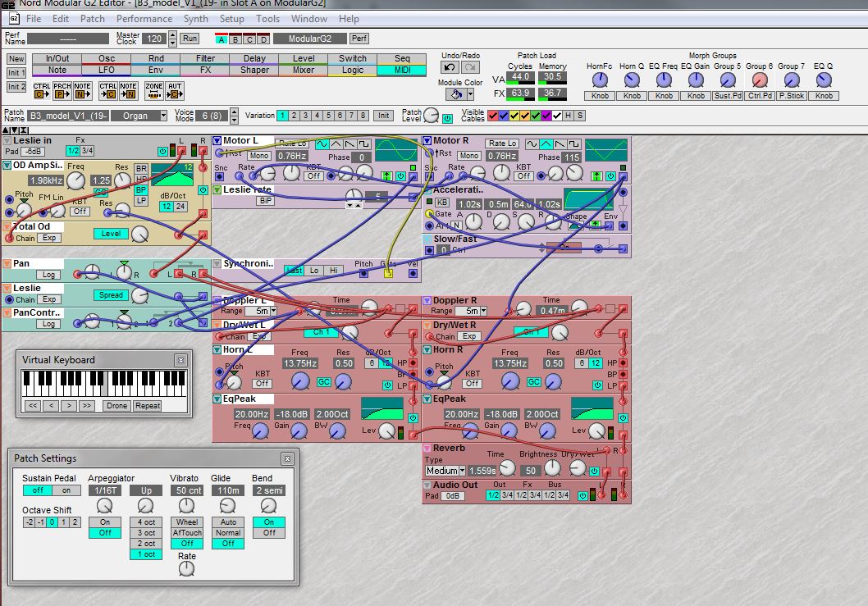Screen dimensions: 868x606
Task: Collapse the Horn R module
Action: [427, 350]
